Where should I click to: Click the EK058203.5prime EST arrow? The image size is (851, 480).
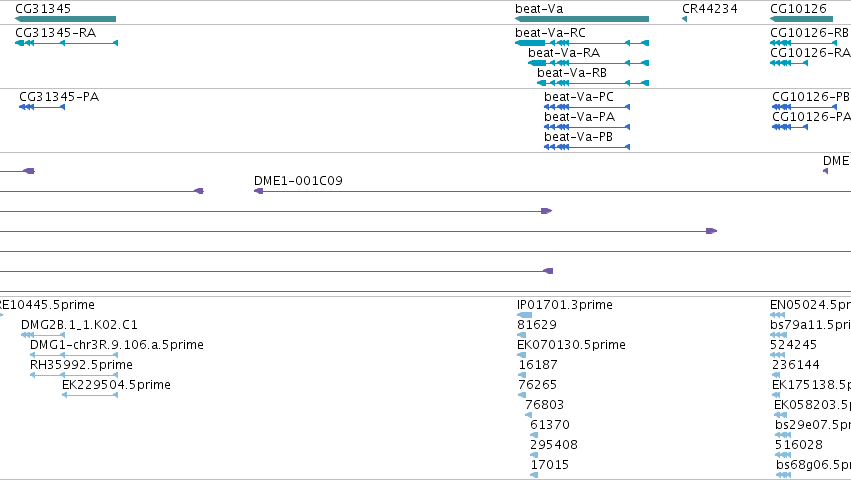click(778, 415)
